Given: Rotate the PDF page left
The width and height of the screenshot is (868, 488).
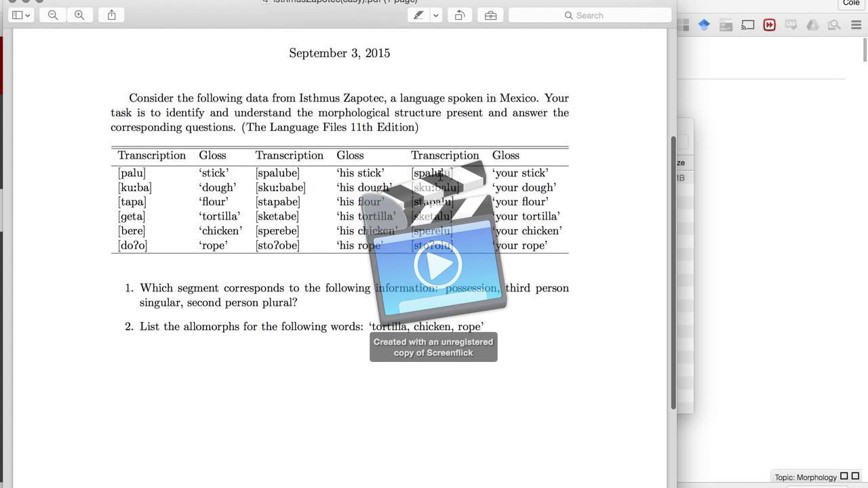Looking at the screenshot, I should coord(459,15).
